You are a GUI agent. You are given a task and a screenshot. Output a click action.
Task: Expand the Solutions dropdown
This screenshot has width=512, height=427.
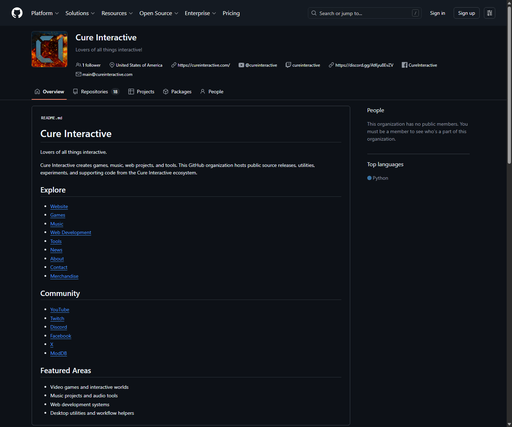pos(80,13)
